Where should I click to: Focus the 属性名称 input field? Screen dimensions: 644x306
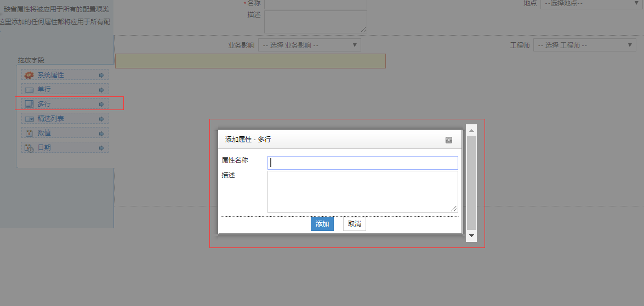[363, 163]
